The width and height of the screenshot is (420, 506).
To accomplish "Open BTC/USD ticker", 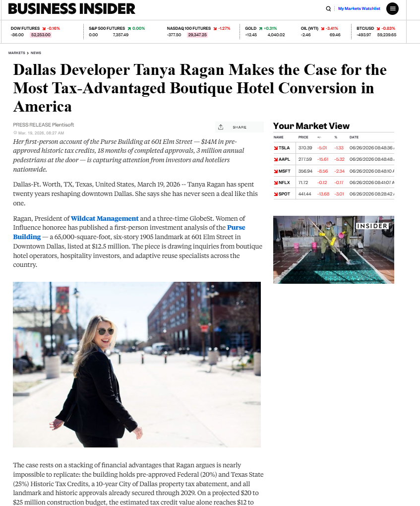I will click(365, 28).
